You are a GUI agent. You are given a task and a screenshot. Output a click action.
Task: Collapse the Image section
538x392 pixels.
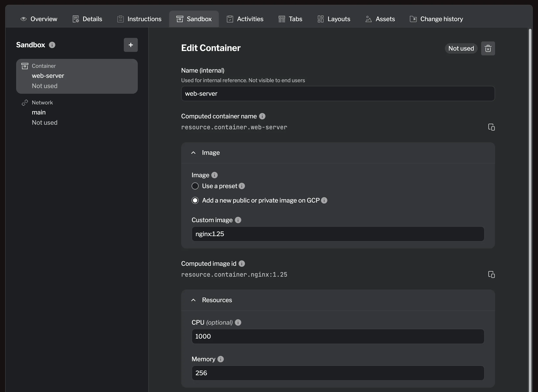pyautogui.click(x=193, y=153)
